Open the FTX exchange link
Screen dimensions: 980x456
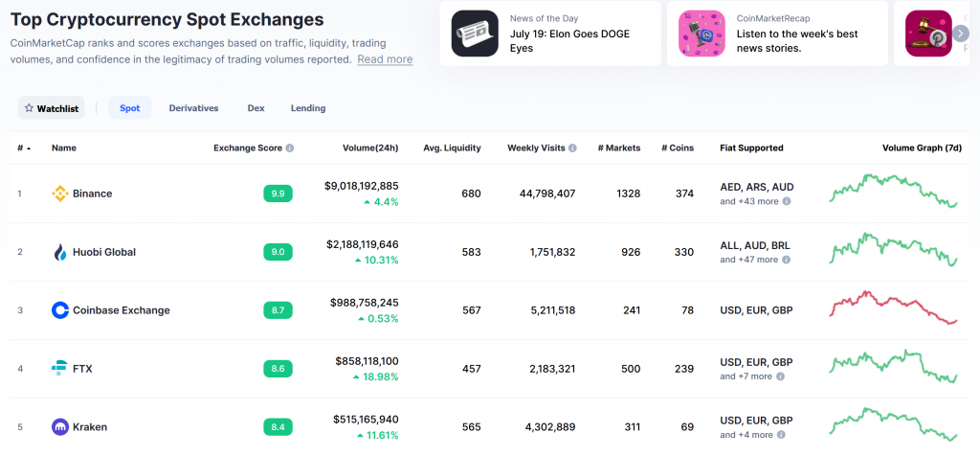(x=82, y=369)
